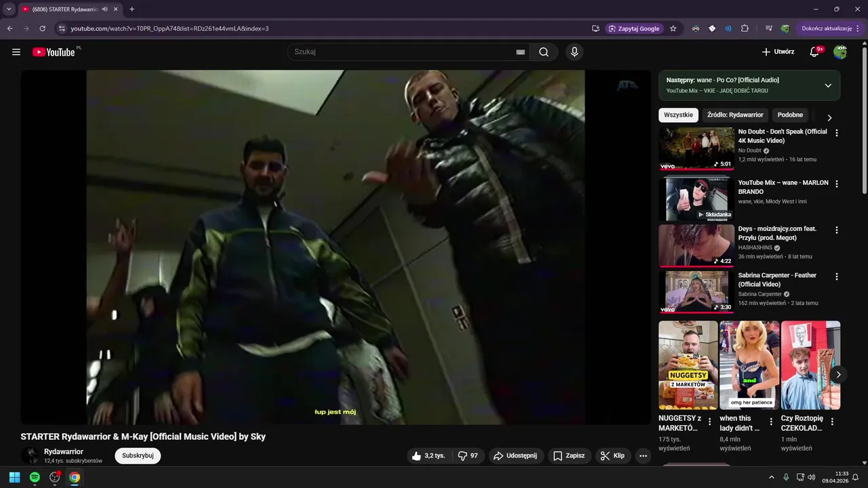868x488 pixels.
Task: Click the browser address bar URL
Action: [170, 28]
